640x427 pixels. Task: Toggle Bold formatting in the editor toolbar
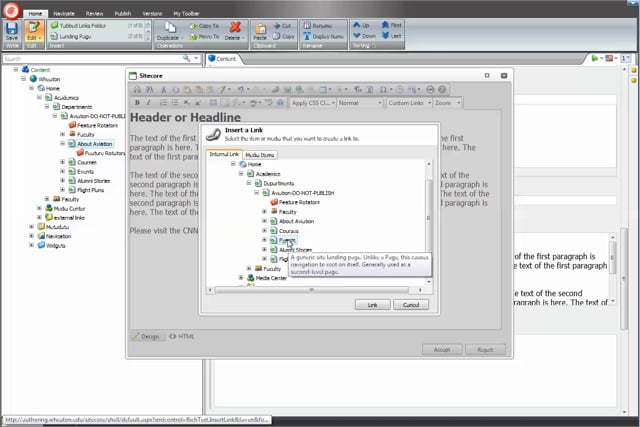tap(137, 102)
